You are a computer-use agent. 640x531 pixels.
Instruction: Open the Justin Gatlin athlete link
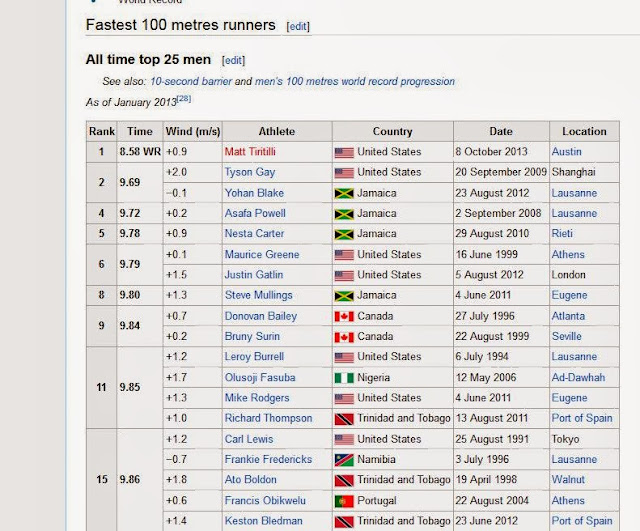point(254,275)
